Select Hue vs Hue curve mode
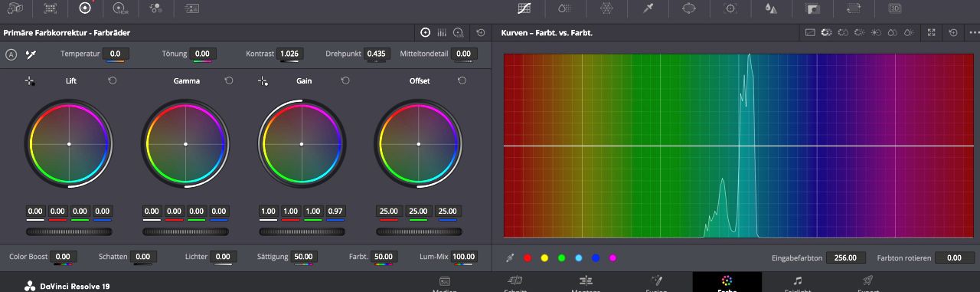Viewport: 980px width, 292px height. pyautogui.click(x=827, y=33)
